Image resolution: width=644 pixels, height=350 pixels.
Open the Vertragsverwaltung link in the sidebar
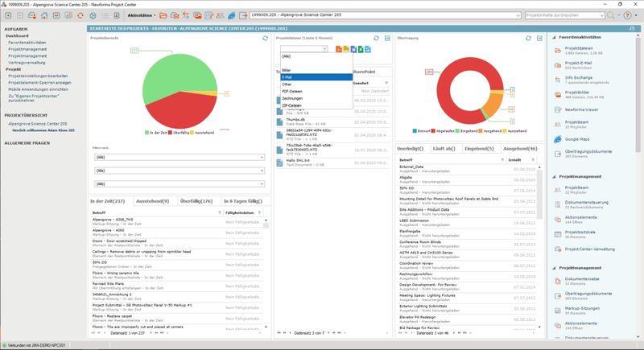click(x=28, y=62)
